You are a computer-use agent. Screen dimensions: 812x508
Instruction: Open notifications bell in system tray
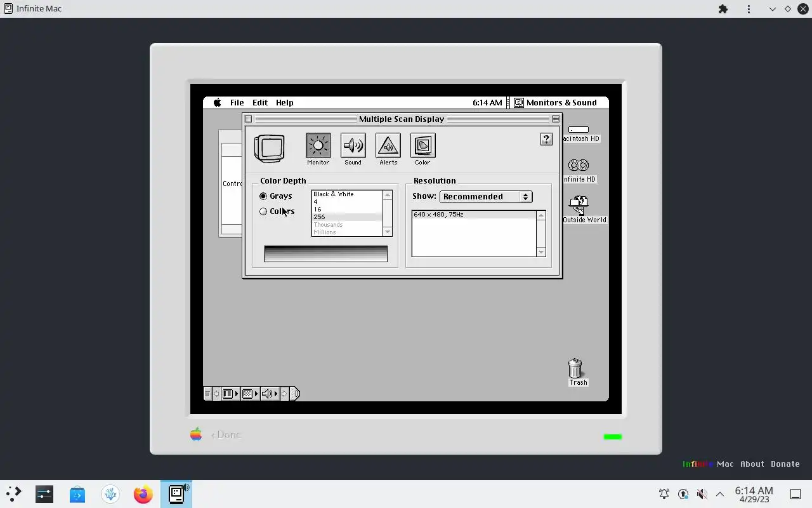click(664, 494)
